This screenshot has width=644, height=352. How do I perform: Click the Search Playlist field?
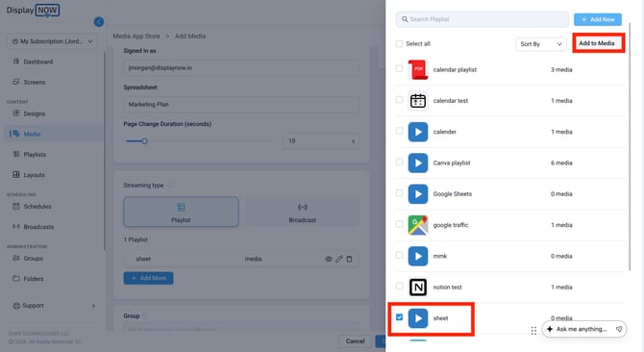(483, 19)
